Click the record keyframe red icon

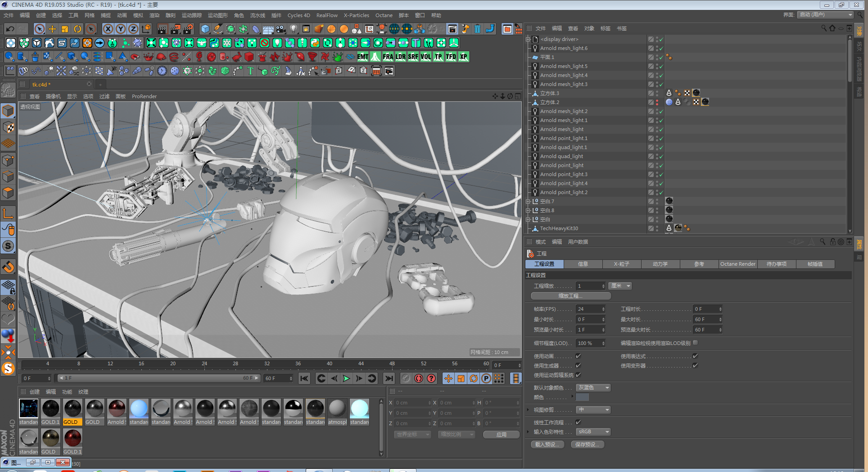tap(419, 378)
